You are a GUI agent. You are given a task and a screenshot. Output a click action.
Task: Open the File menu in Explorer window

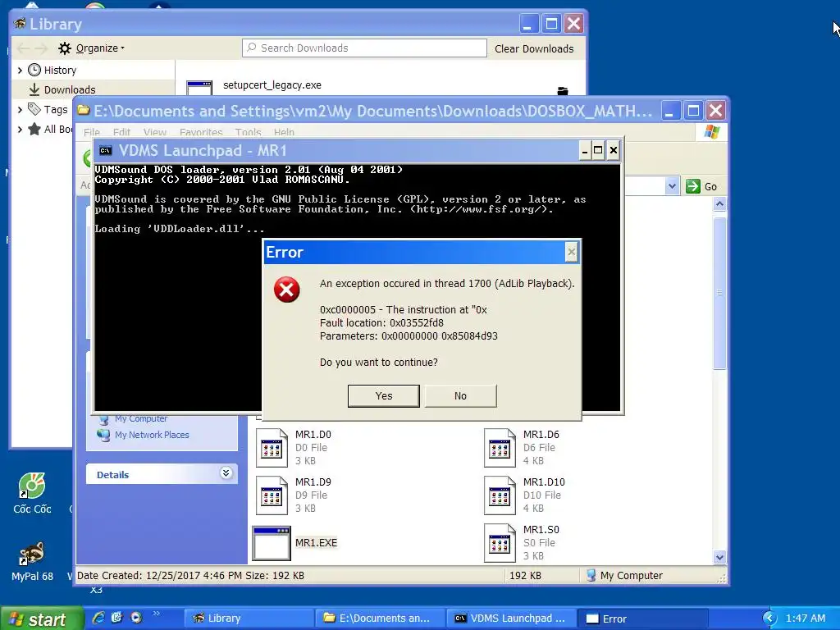92,132
